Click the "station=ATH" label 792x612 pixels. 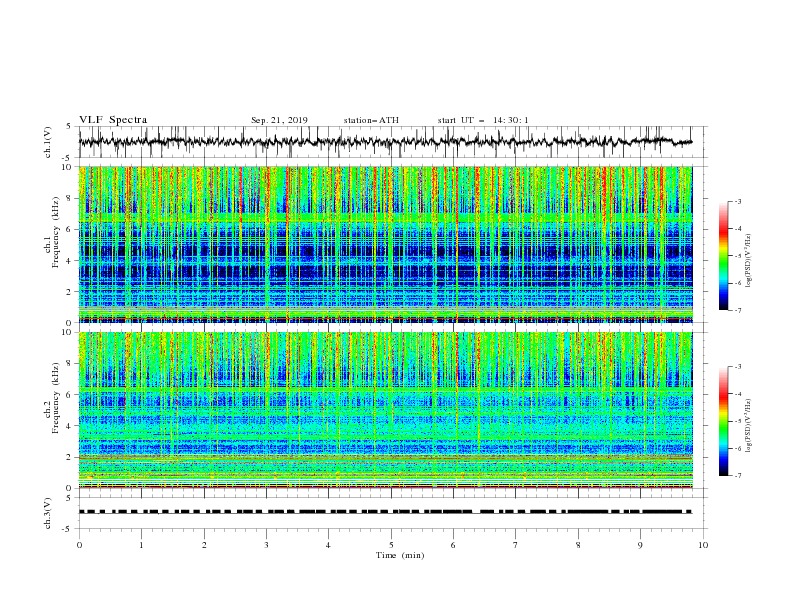371,120
